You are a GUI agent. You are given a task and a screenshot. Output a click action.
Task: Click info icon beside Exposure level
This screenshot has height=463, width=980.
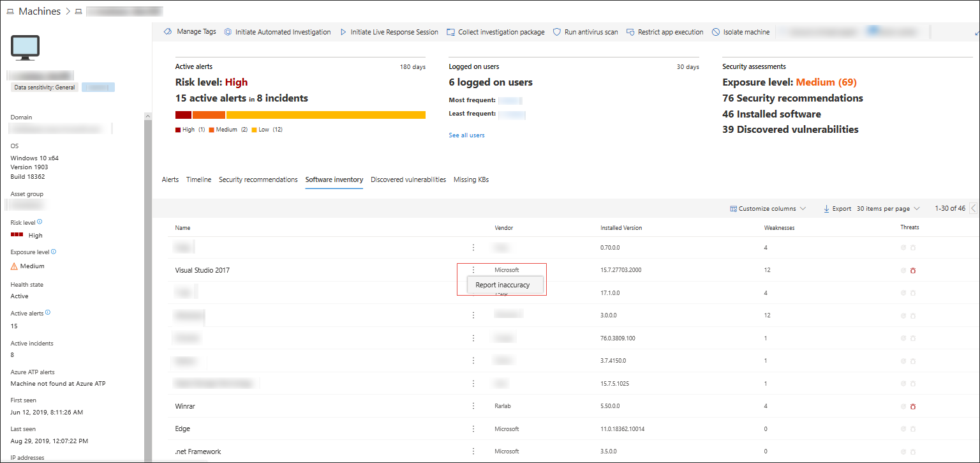[53, 252]
